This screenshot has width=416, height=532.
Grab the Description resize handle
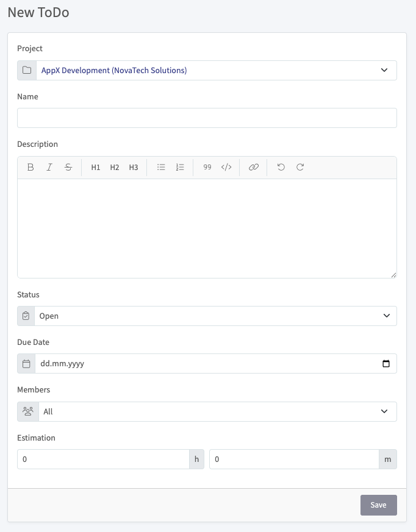coord(393,275)
